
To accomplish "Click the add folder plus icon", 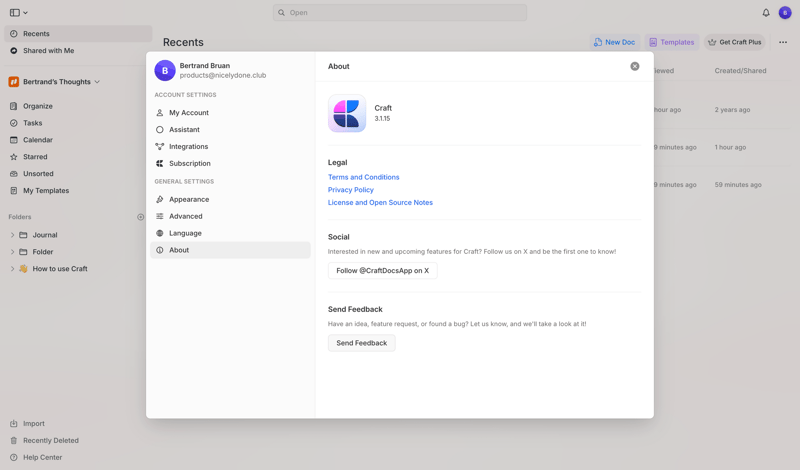I will pyautogui.click(x=140, y=217).
